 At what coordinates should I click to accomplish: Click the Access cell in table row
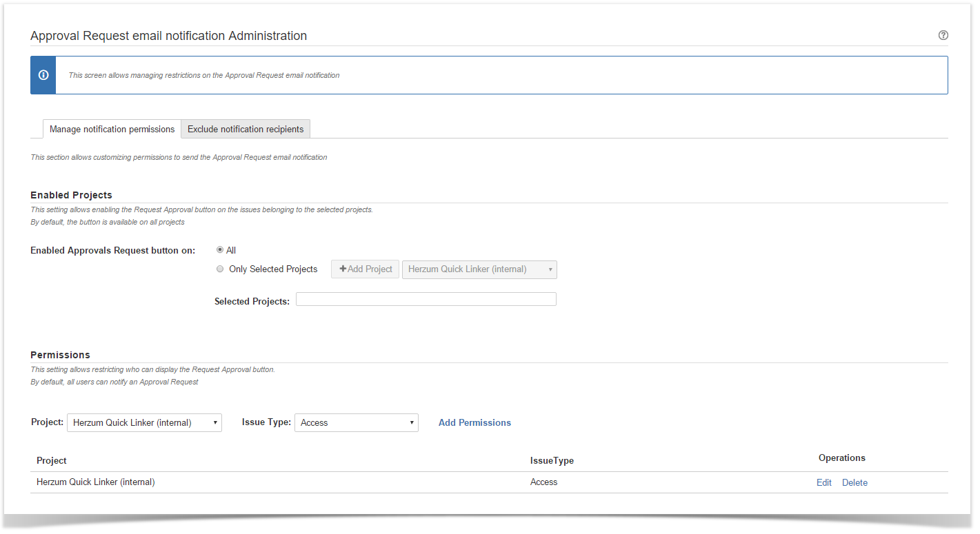543,482
